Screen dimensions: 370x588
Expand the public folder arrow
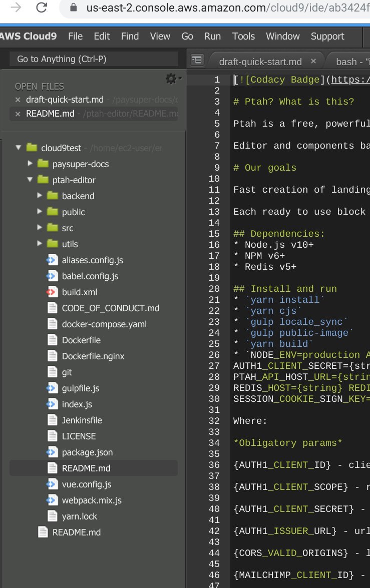[40, 212]
